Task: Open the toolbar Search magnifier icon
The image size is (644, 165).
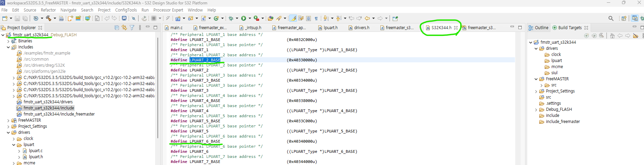Action: tap(611, 18)
